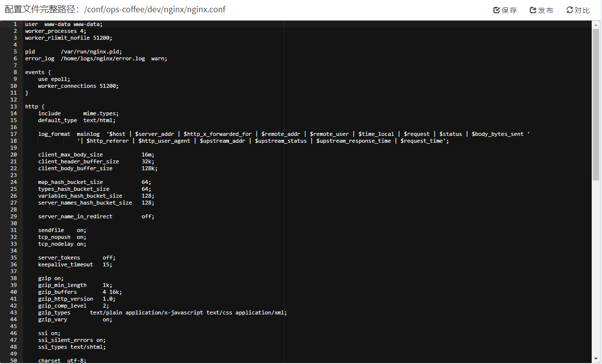Click the 'use epoll;' line
The height and width of the screenshot is (364, 602).
pyautogui.click(x=54, y=79)
